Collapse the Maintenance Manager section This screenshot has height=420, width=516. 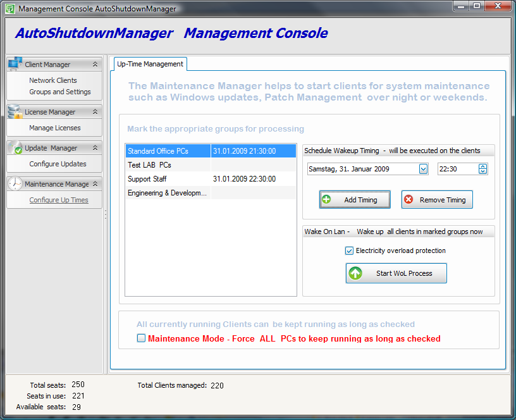coord(95,183)
